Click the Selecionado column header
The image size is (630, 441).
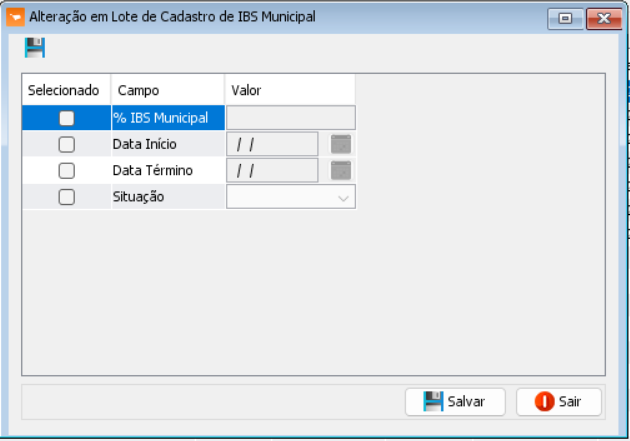[x=64, y=90]
